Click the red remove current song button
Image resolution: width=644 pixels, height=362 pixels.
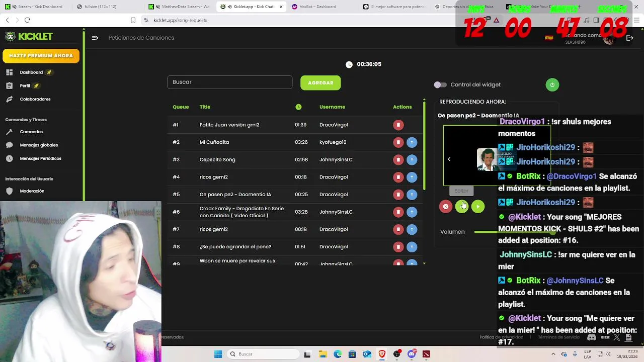[x=445, y=207]
